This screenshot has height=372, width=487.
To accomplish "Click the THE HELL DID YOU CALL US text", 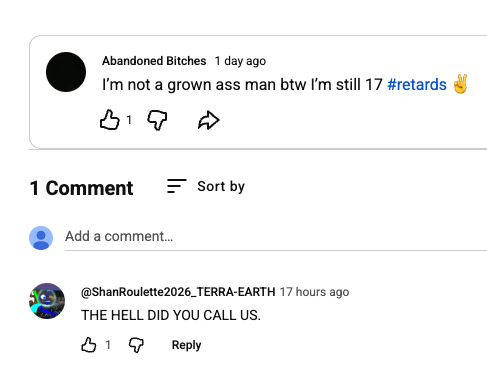I will pos(171,315).
